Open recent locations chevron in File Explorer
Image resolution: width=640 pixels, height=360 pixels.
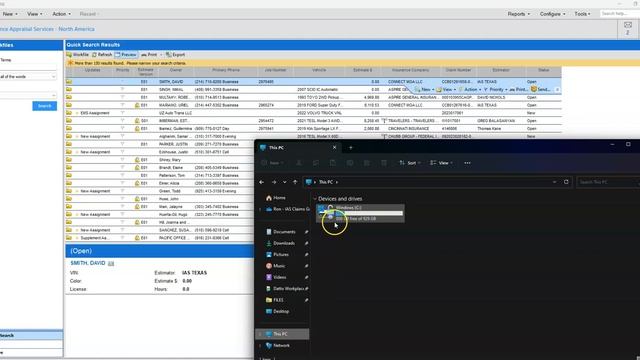pyautogui.click(x=284, y=182)
